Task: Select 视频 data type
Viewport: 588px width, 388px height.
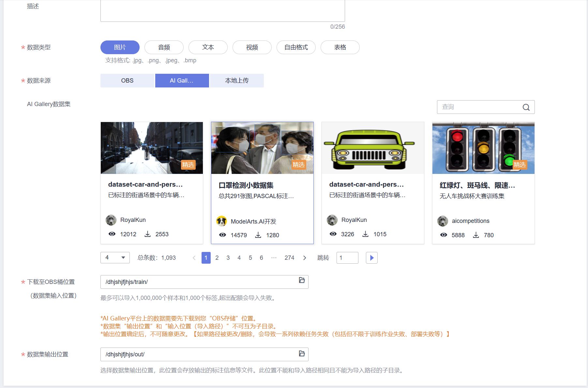Action: (x=252, y=47)
